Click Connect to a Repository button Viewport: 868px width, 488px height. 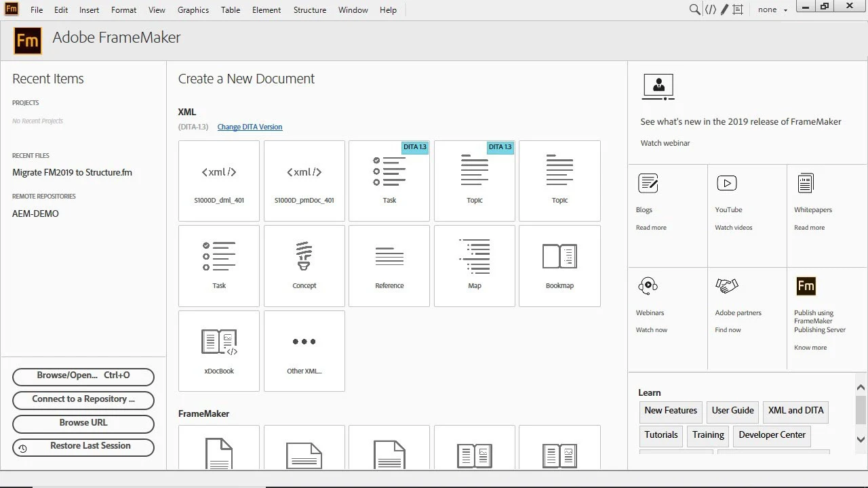click(83, 400)
